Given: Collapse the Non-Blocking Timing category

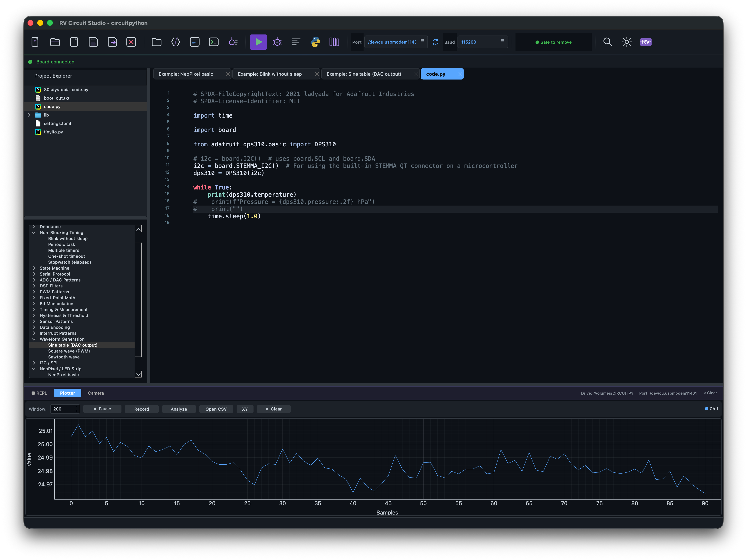Looking at the screenshot, I should (x=34, y=233).
